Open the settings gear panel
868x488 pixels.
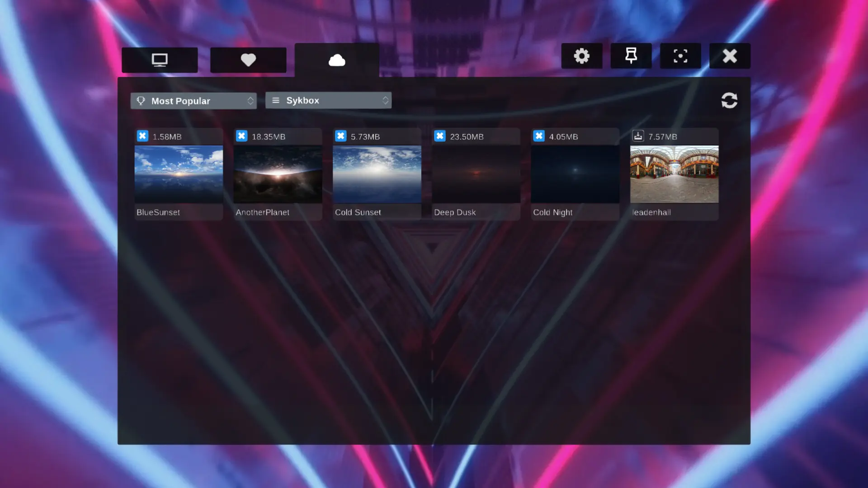[581, 56]
